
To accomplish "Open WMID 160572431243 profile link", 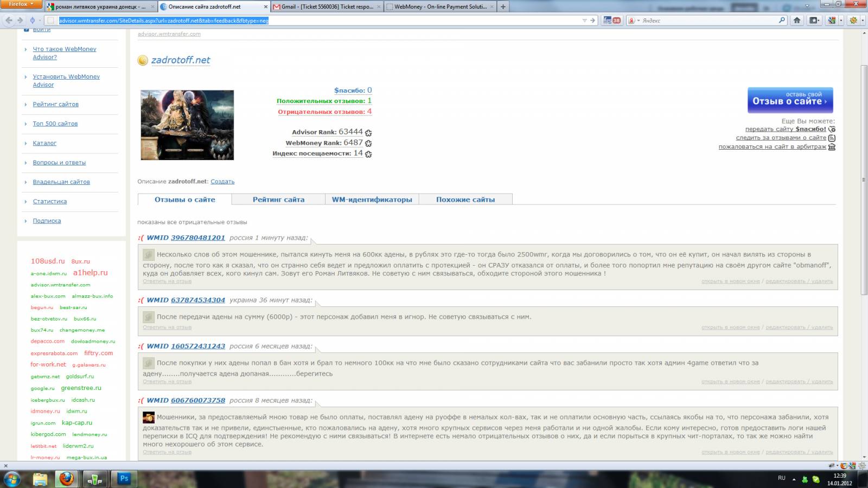I will click(198, 346).
